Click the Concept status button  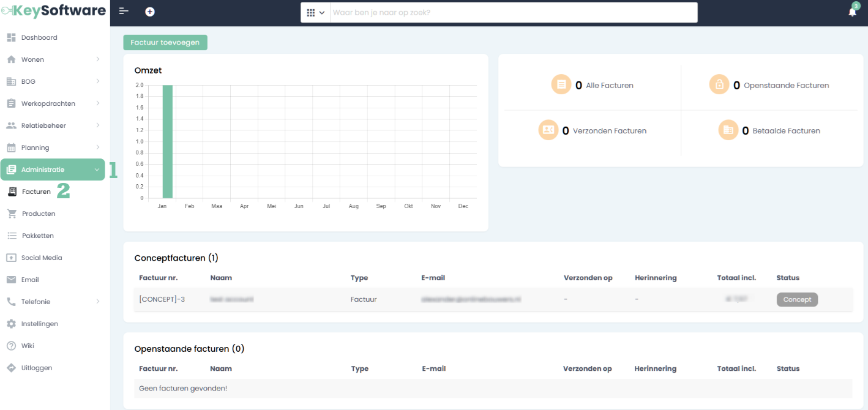(797, 299)
